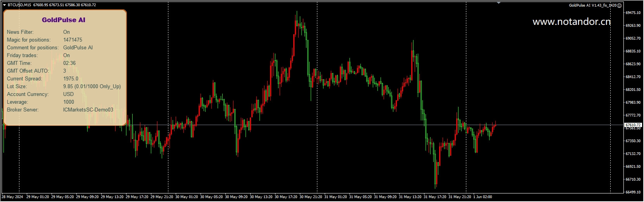
Task: Click the Magic for positions 1471475 value
Action: click(x=73, y=40)
